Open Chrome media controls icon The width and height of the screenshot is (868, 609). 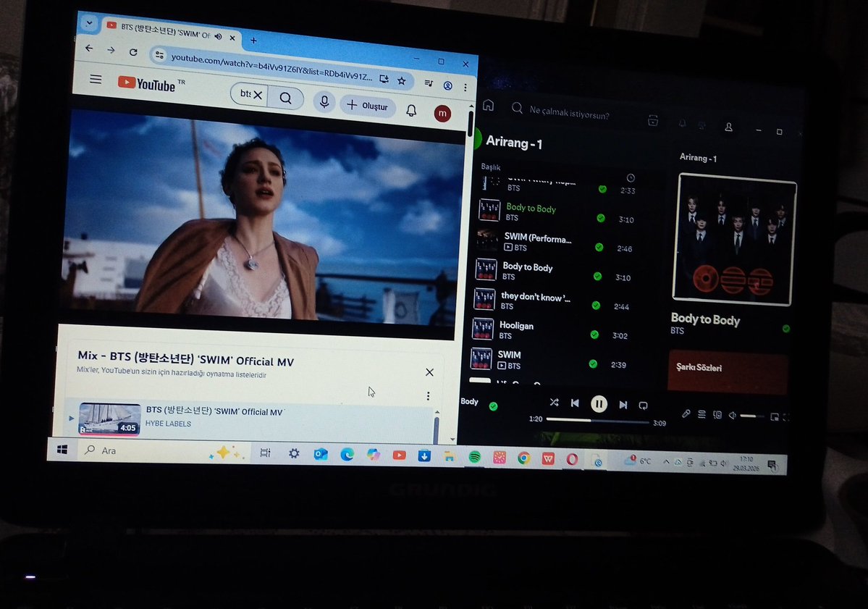coord(429,83)
